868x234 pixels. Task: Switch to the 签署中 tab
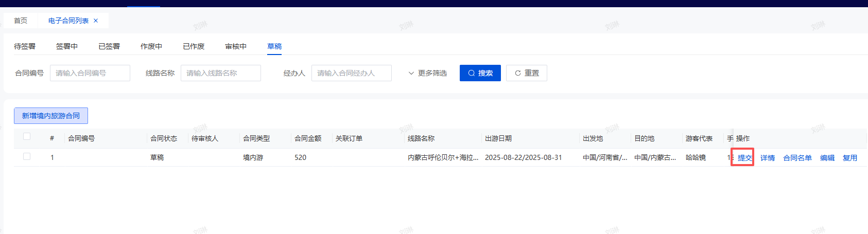click(x=67, y=46)
